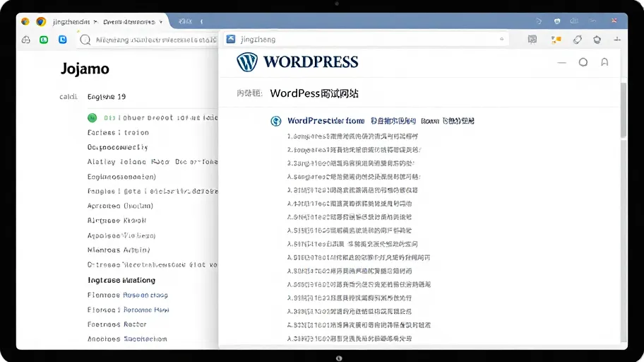Click the circle icon in the WordPress header
This screenshot has height=362, width=644.
(x=583, y=62)
